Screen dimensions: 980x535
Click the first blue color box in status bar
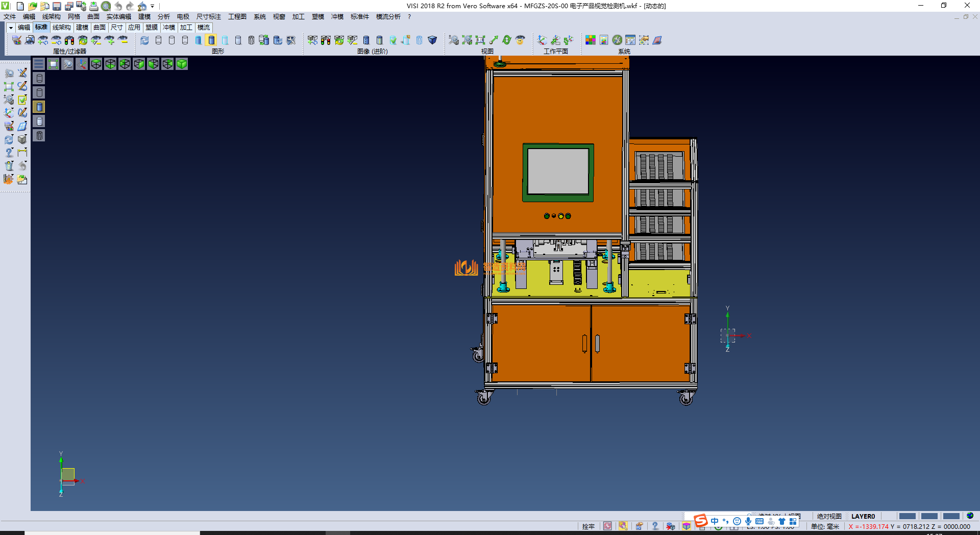907,516
